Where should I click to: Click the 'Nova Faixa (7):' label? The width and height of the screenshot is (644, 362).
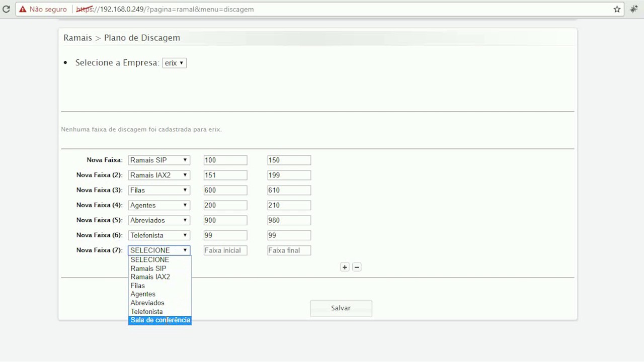pos(99,250)
